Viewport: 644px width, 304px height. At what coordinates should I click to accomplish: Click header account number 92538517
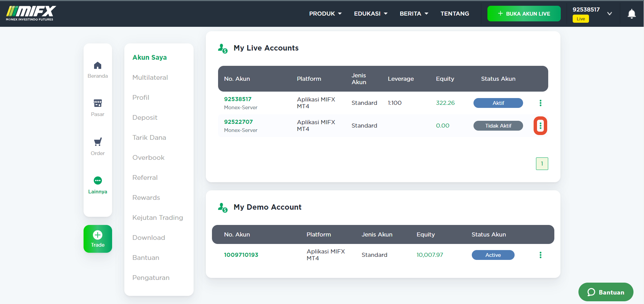pos(586,9)
